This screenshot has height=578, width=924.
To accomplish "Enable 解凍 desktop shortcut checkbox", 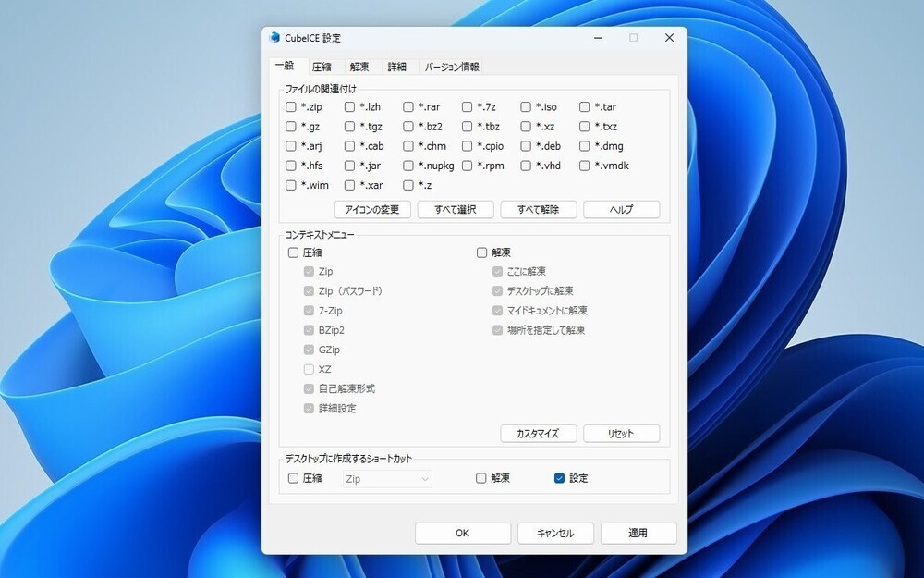I will 480,478.
